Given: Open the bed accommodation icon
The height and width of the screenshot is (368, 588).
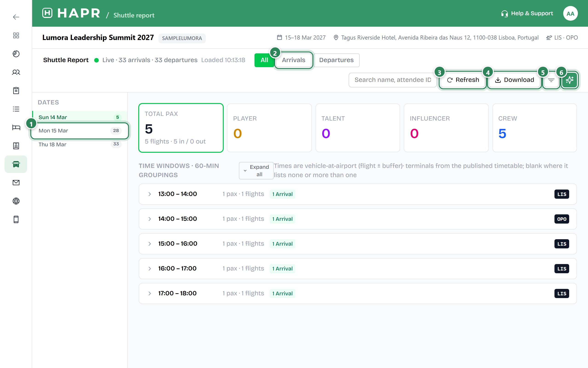Looking at the screenshot, I should (16, 127).
